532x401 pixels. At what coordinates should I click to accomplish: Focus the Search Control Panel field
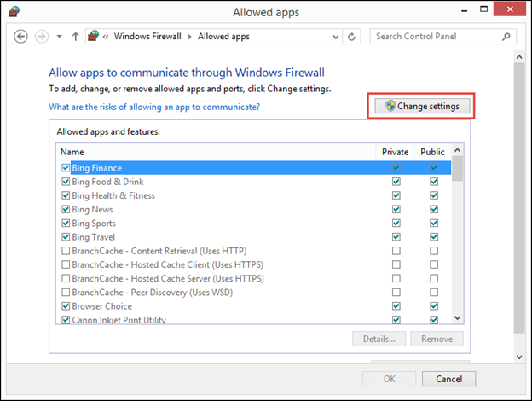pos(443,37)
